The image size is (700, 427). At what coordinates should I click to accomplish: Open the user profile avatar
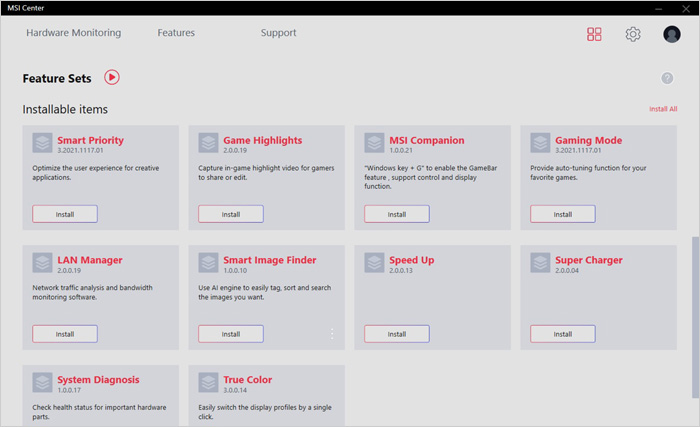point(671,34)
